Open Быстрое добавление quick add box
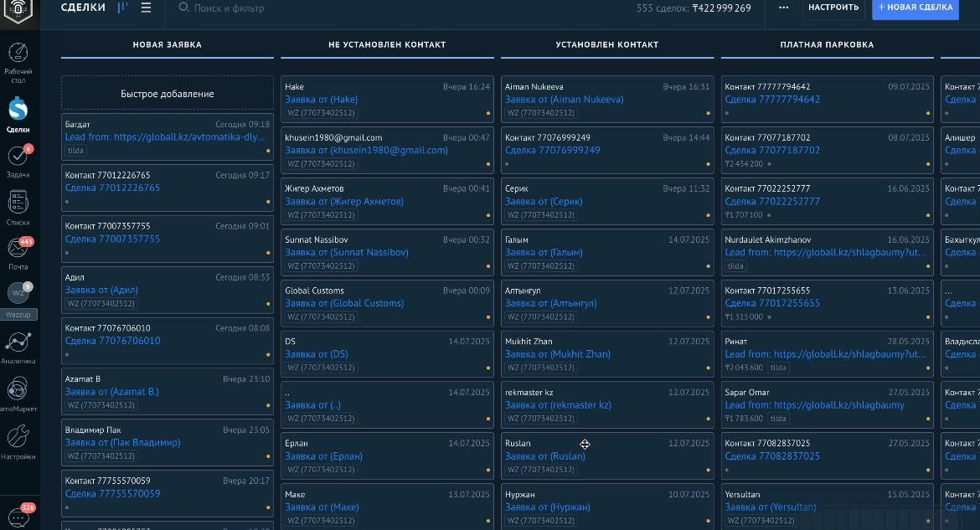This screenshot has height=530, width=980. point(167,94)
